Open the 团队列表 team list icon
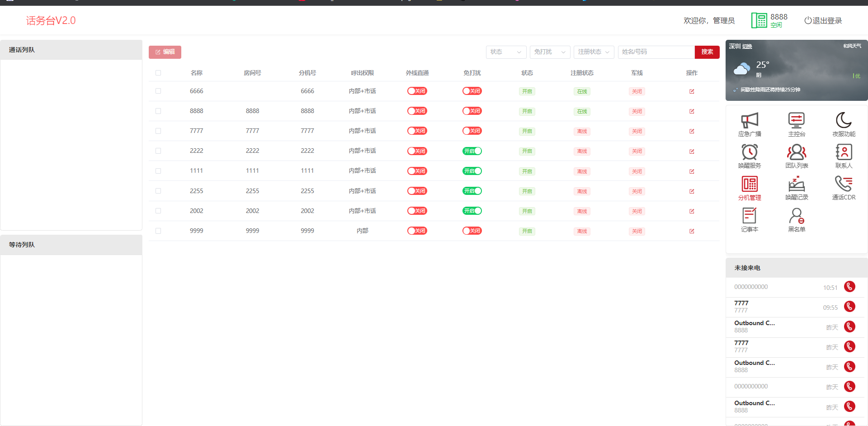Image resolution: width=868 pixels, height=426 pixels. pos(796,152)
